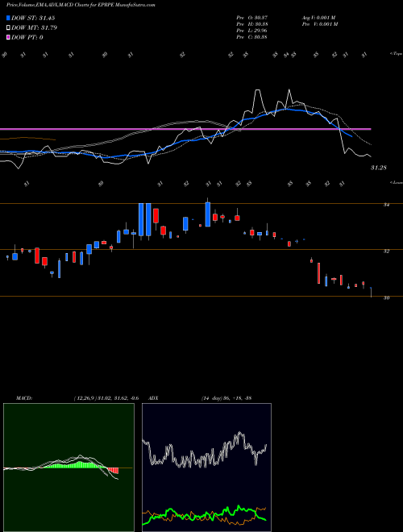This screenshot has height=532, width=403.
Task: Click the 'Pre O: 30.37' value
Action: (x=252, y=18)
